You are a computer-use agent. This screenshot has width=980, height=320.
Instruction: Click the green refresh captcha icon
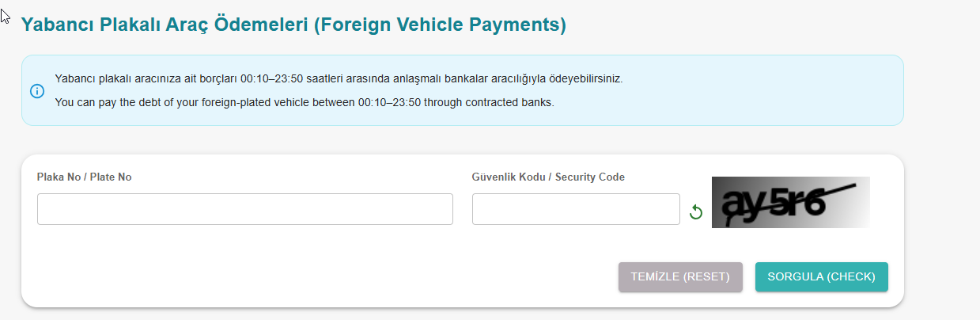coord(696,211)
